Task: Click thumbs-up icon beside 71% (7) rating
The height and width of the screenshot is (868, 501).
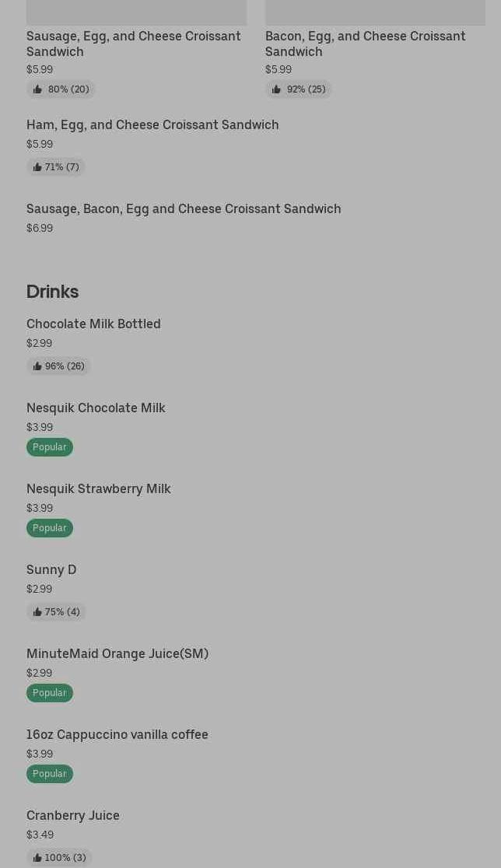Action: tap(37, 166)
